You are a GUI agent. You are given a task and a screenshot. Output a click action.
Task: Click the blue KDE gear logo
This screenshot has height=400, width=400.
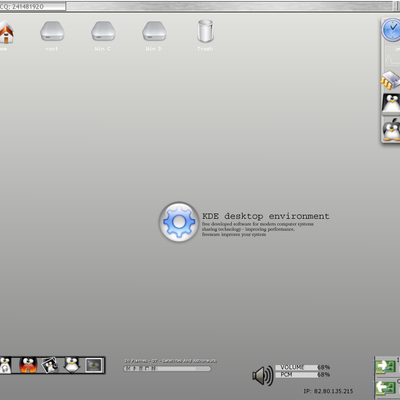point(179,222)
